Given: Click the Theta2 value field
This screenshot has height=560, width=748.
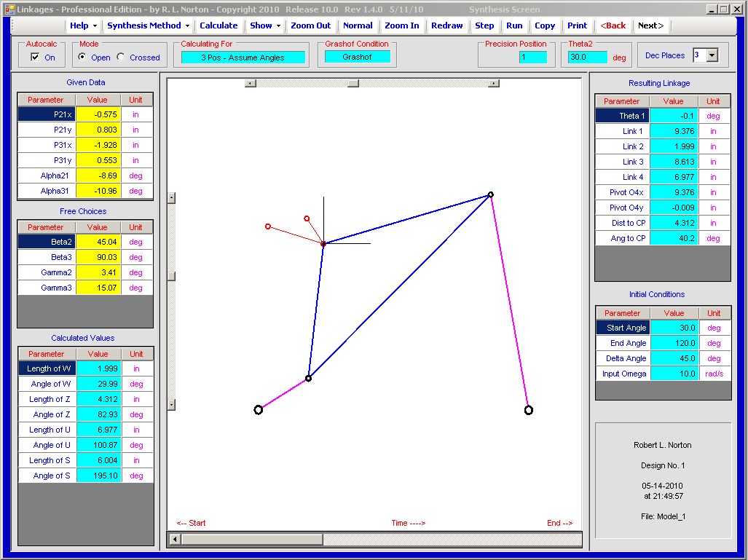Looking at the screenshot, I should (588, 58).
